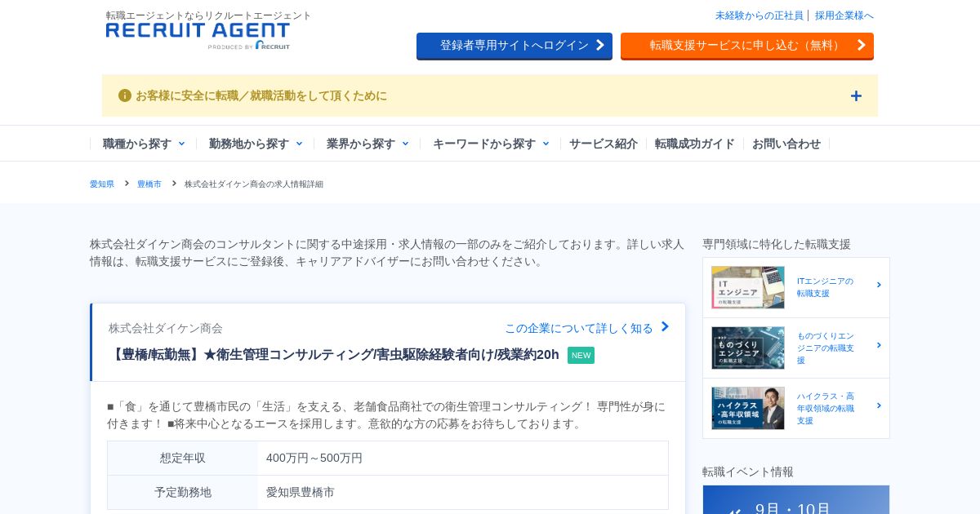Go to the お問い合わせ page

786,144
